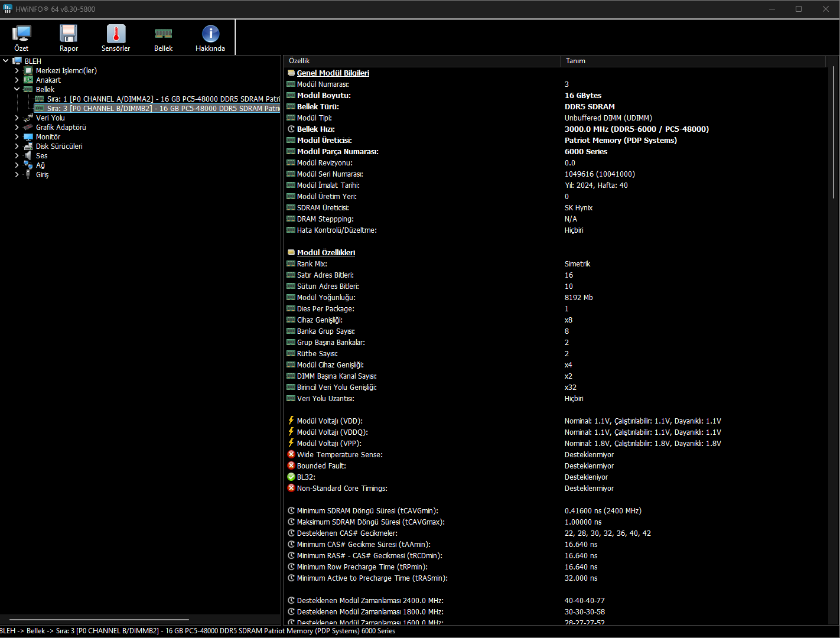Collapse the BLEH root tree node
This screenshot has height=638, width=840.
pos(6,61)
